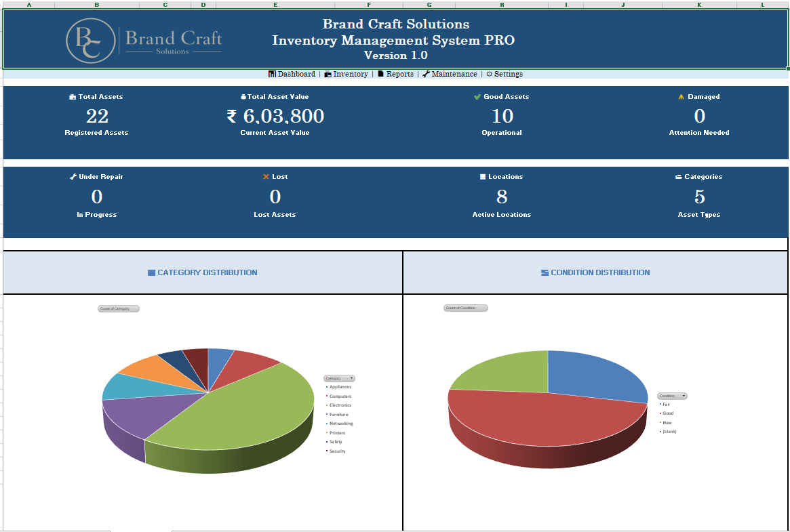Click the circular BC logo emblem
790x532 pixels.
click(91, 40)
